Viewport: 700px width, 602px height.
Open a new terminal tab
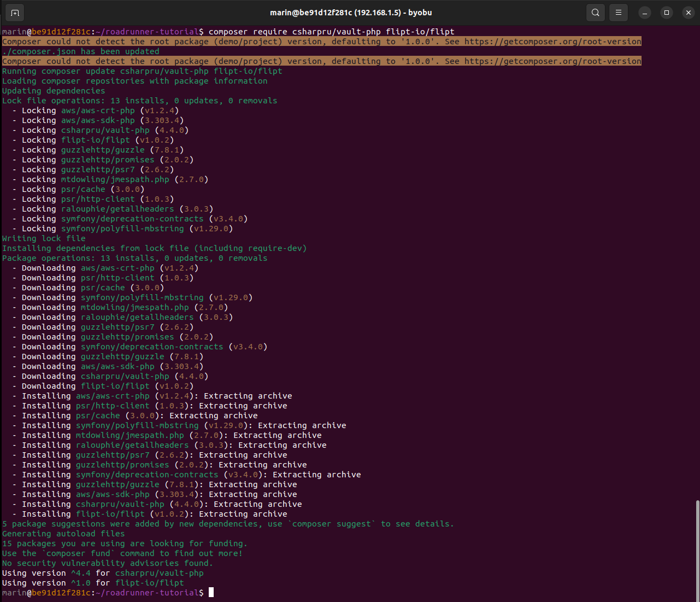point(15,13)
